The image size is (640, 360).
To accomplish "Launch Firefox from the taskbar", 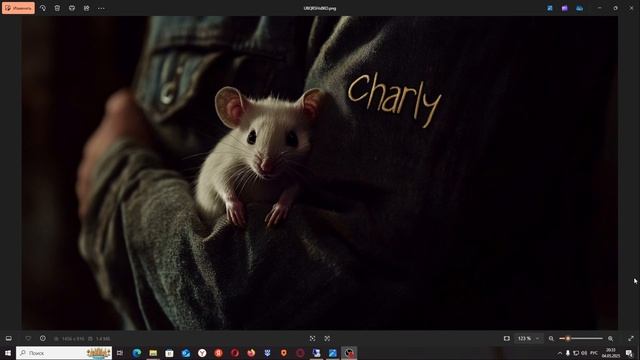I will pyautogui.click(x=251, y=353).
